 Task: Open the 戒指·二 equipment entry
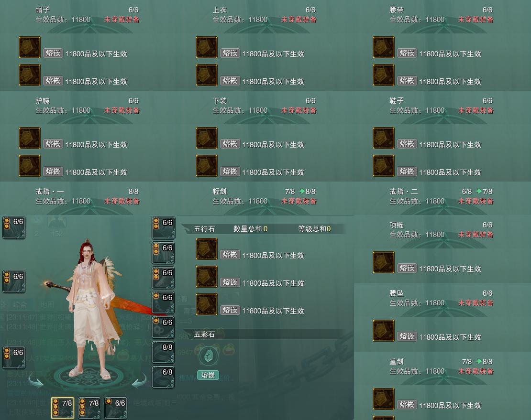pyautogui.click(x=442, y=196)
